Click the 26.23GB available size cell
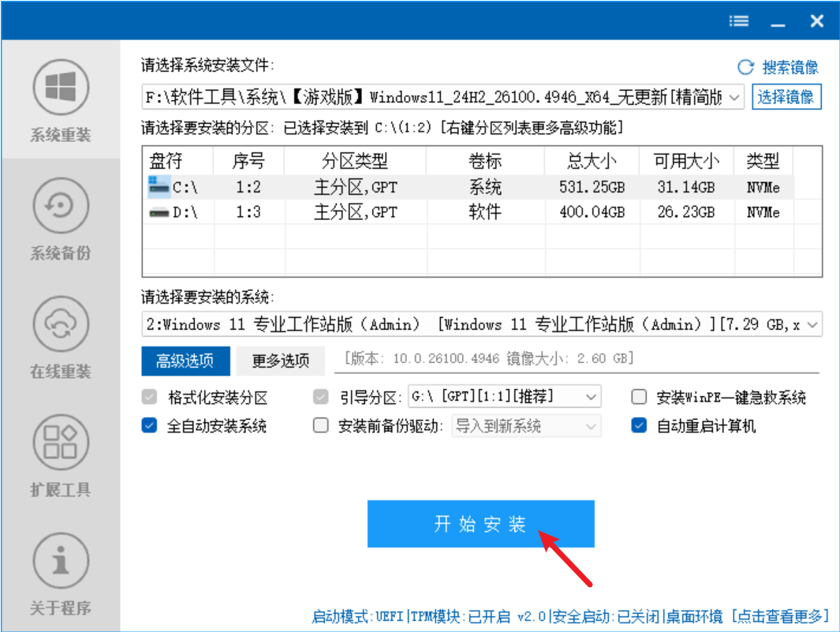 click(x=686, y=212)
